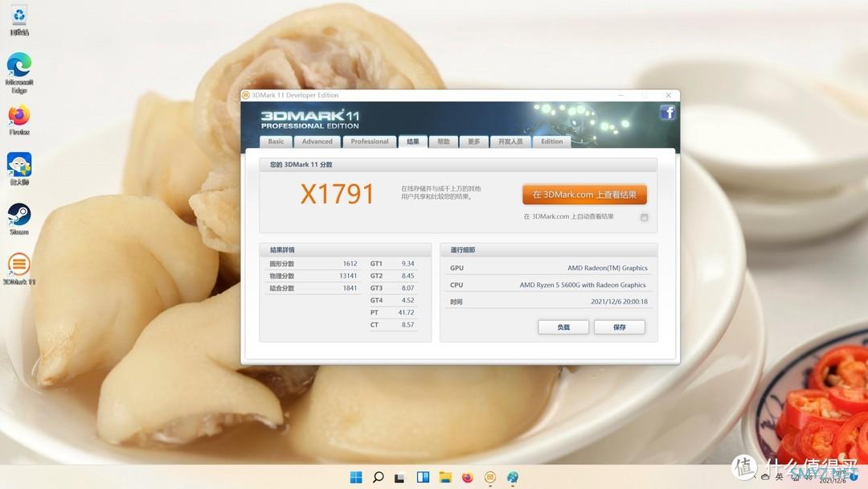Open the Steam desktop shortcut
This screenshot has width=868, height=489.
pos(19,220)
